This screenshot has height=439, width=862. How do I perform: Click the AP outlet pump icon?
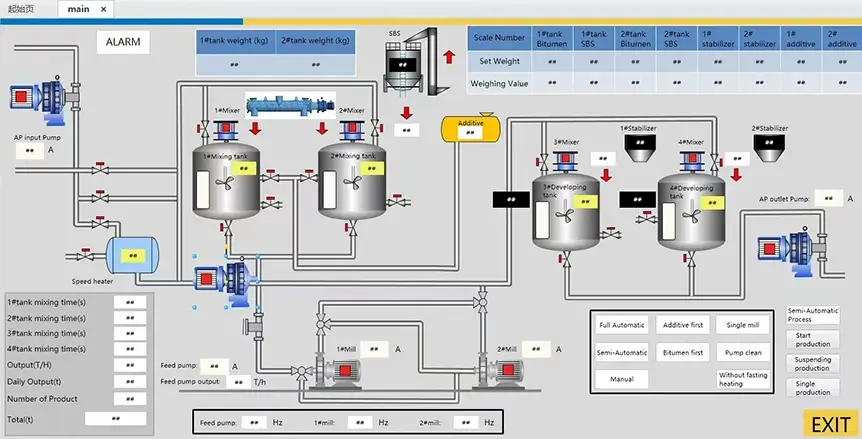tap(795, 249)
